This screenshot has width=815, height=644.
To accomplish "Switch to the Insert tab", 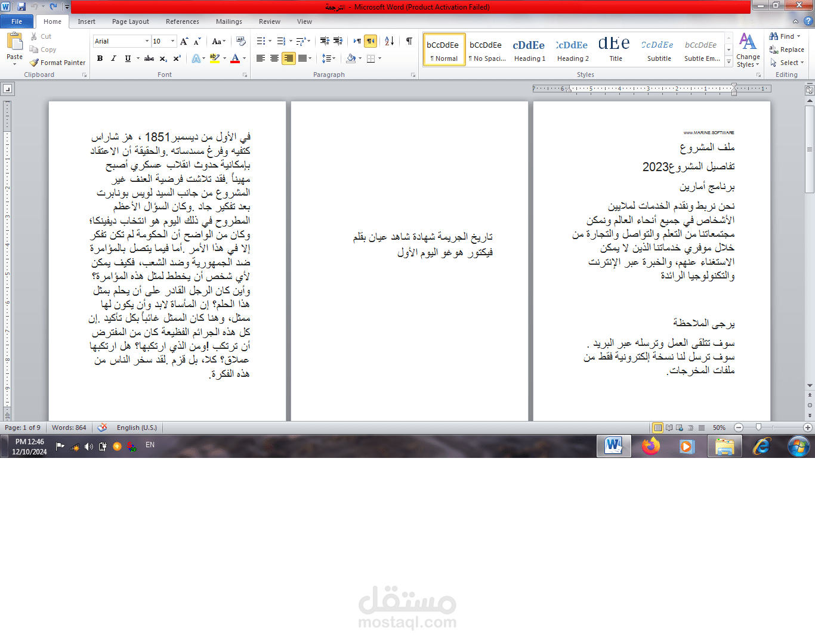I will pyautogui.click(x=87, y=21).
